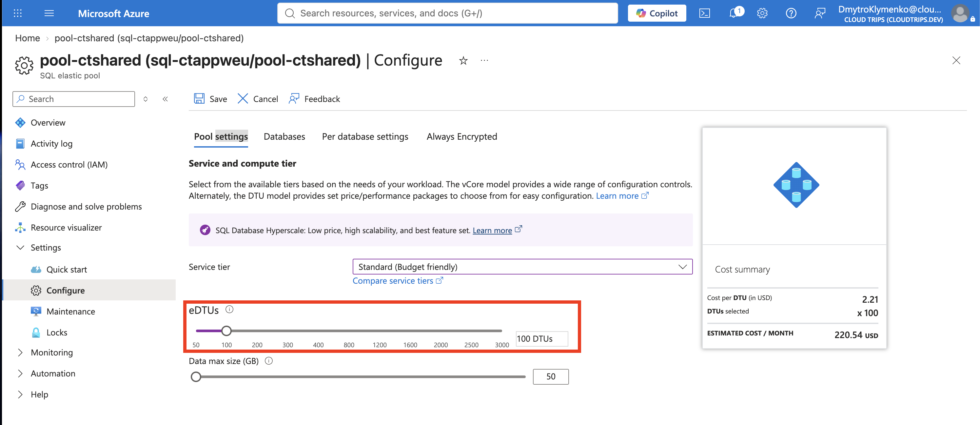Open the Azure portal apps grid icon

(x=17, y=13)
